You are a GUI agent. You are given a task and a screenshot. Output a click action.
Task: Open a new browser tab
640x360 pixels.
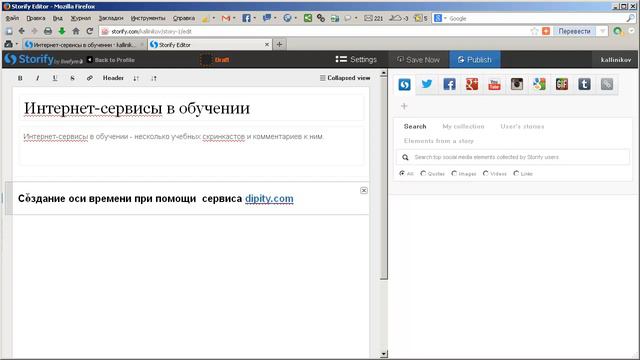point(279,44)
